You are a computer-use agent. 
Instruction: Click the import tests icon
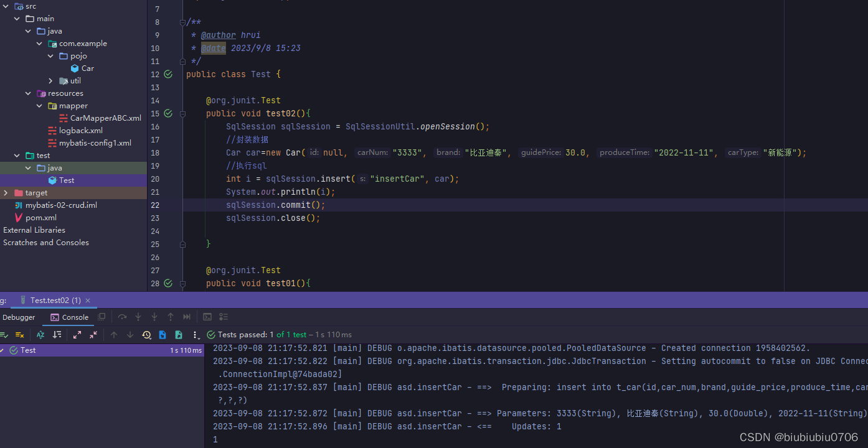pyautogui.click(x=163, y=335)
